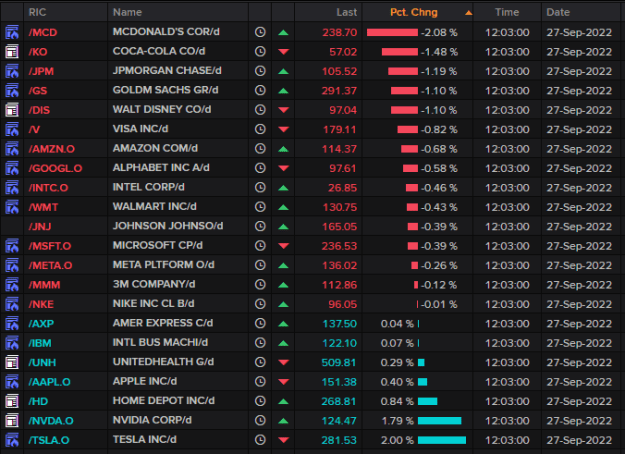Viewport: 625px width, 454px height.
Task: Sort by the Name column header
Action: (x=127, y=12)
